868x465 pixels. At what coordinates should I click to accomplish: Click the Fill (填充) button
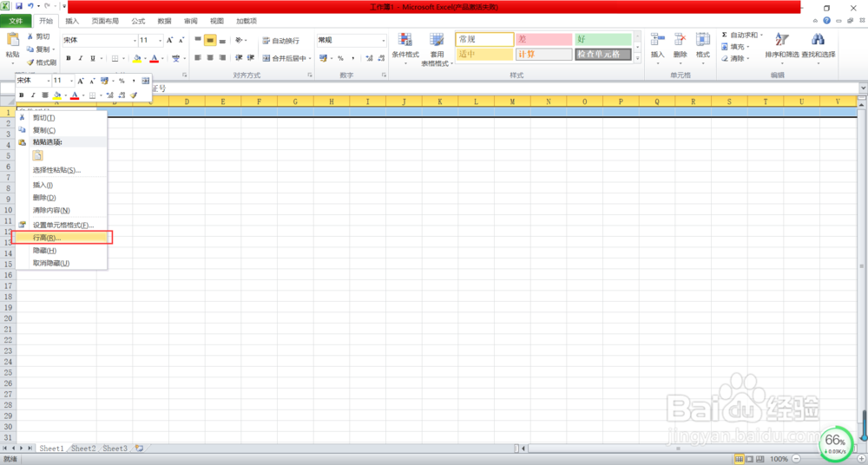tap(733, 47)
